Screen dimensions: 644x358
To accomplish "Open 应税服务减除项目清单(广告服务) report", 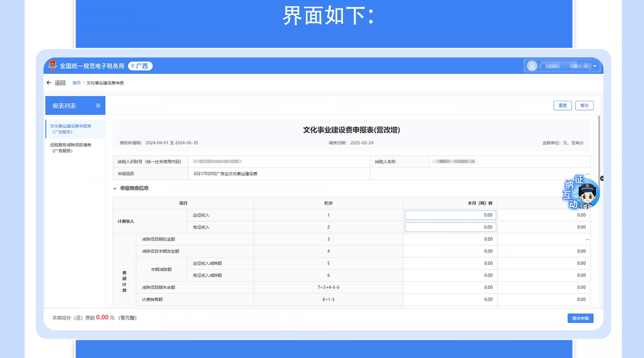I will [71, 148].
